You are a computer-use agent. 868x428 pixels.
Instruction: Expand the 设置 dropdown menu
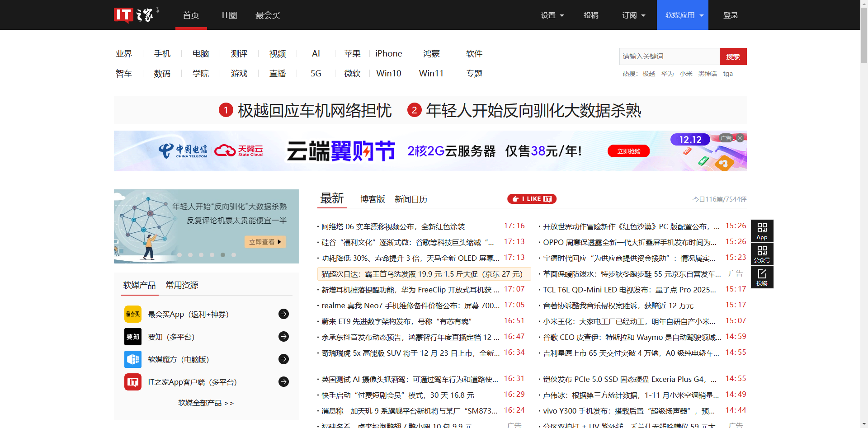point(552,15)
